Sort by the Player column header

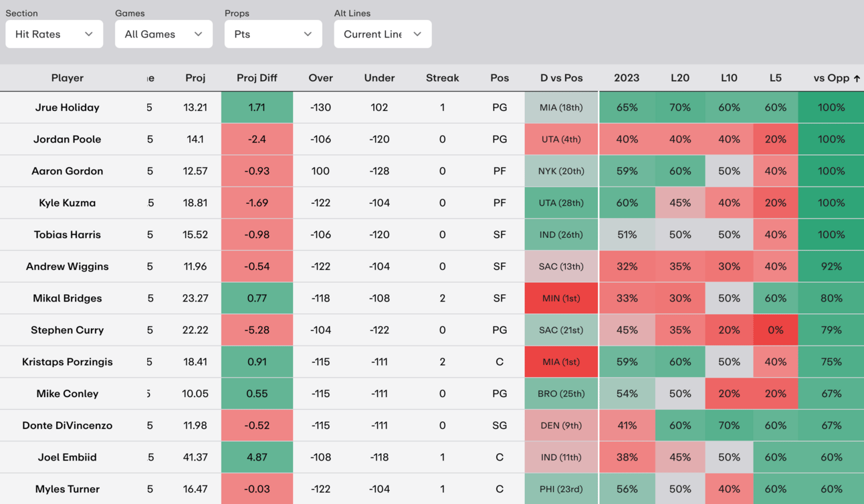click(68, 78)
